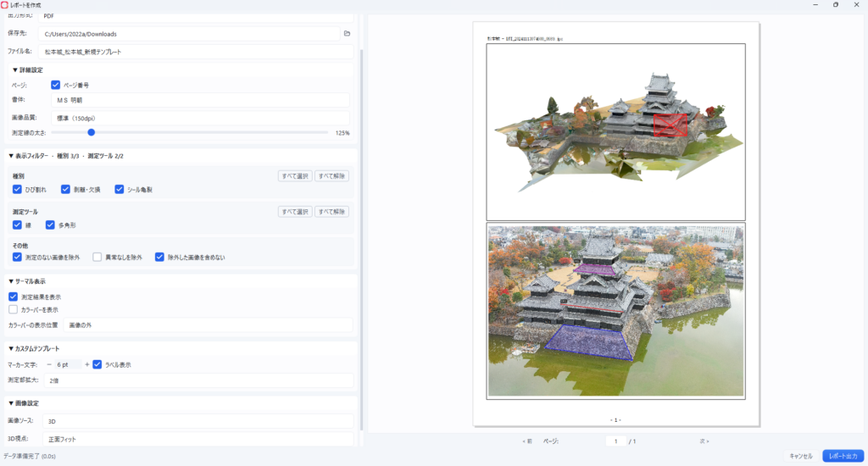Go to previous page with 前 link
868x466 pixels.
pos(527,441)
